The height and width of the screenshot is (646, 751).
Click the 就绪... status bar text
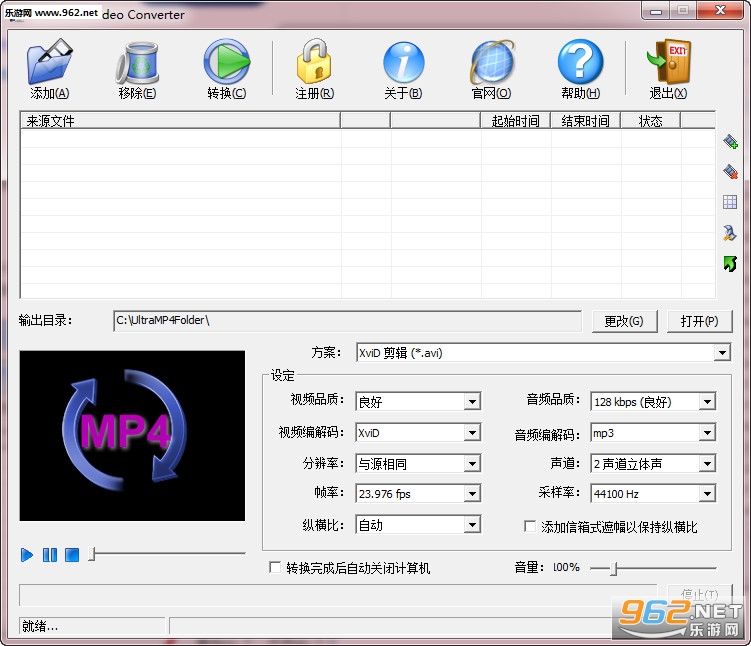pyautogui.click(x=40, y=626)
